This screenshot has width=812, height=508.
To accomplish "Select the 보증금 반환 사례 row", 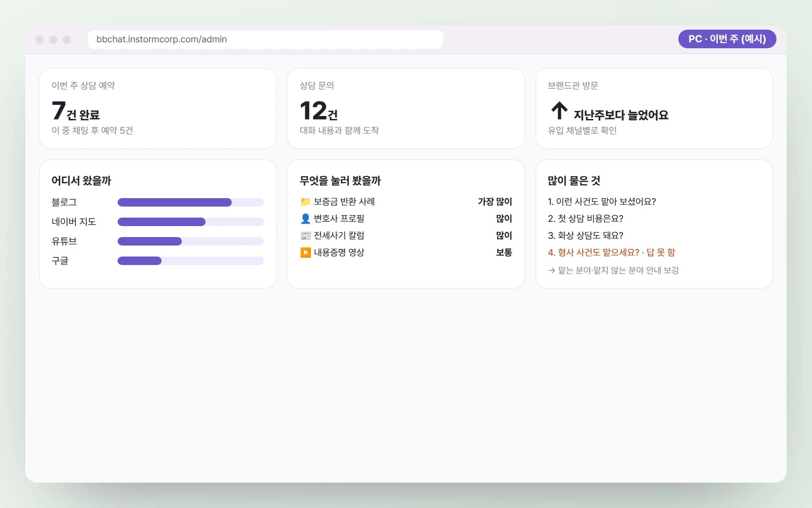I will [x=406, y=202].
